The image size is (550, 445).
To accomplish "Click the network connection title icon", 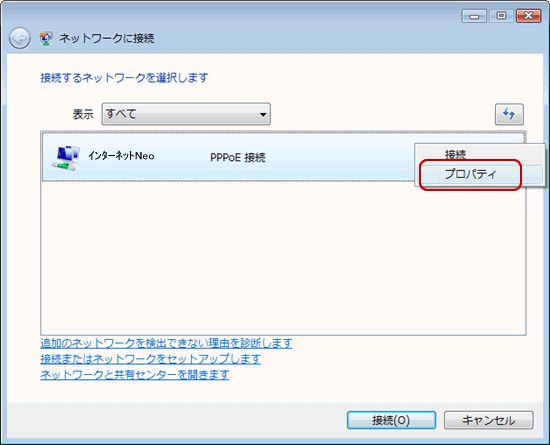I will (46, 38).
